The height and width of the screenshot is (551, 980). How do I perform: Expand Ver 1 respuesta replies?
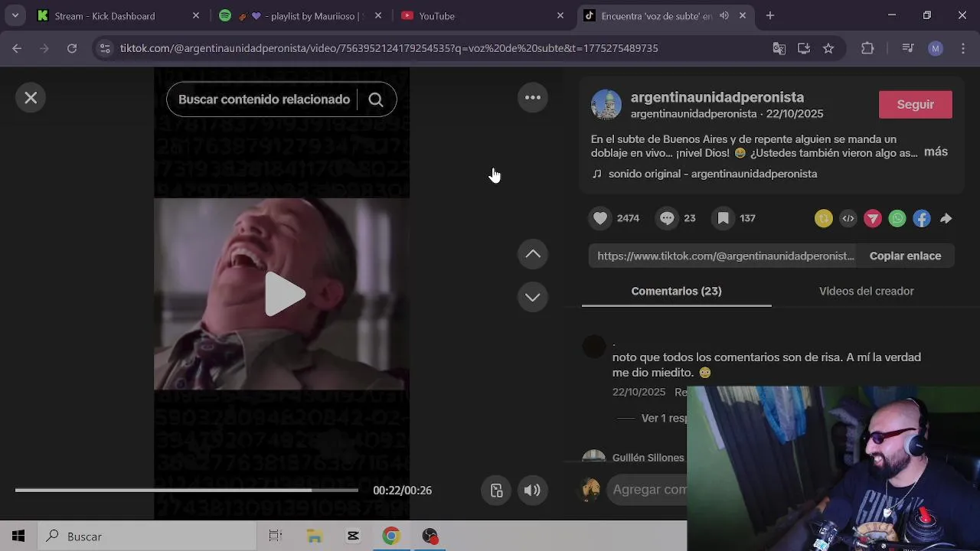pyautogui.click(x=663, y=418)
